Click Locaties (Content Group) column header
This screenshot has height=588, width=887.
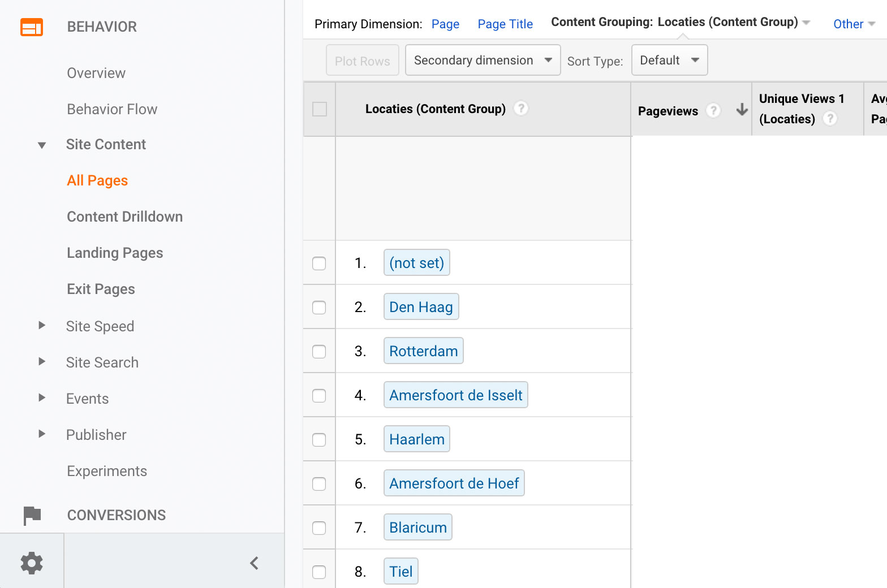[436, 109]
